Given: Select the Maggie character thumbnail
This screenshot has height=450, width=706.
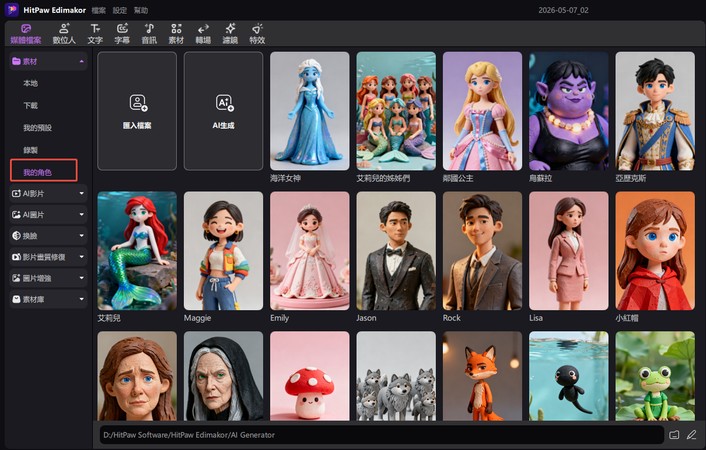Looking at the screenshot, I should (223, 251).
